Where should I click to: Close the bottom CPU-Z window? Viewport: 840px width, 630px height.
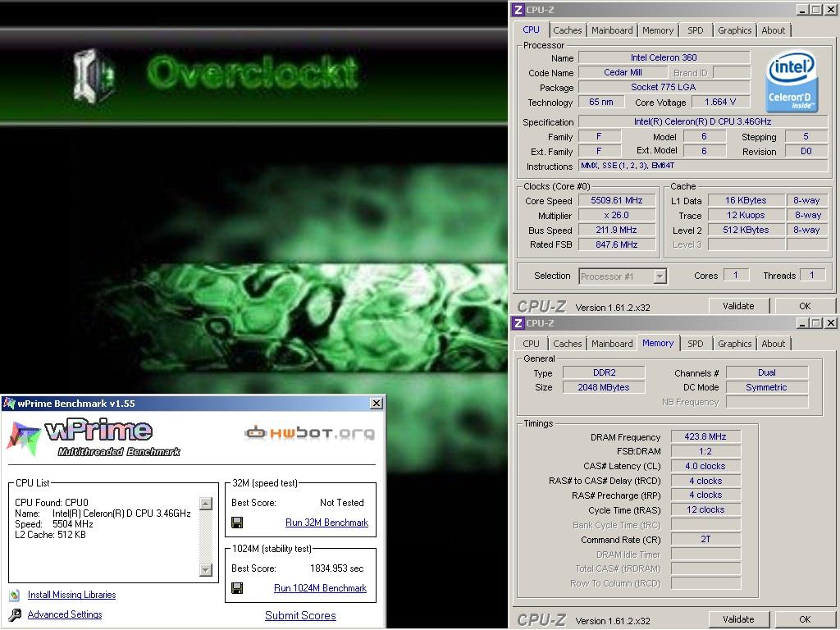click(830, 323)
